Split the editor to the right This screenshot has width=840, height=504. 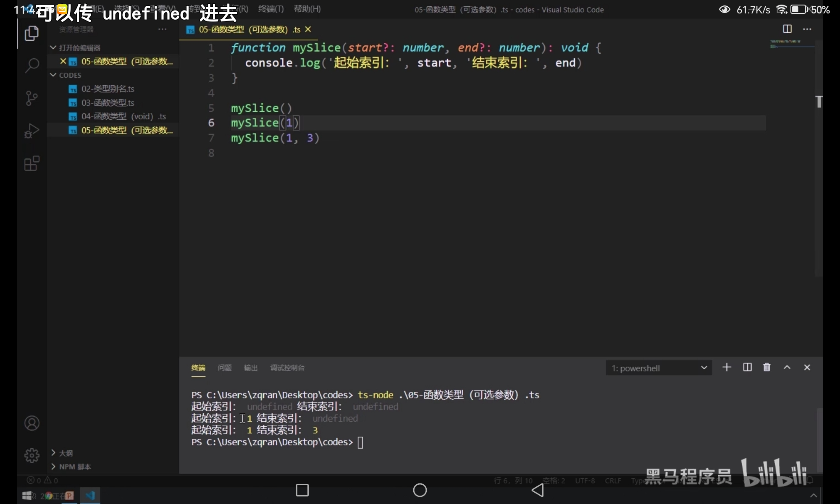coord(787,29)
